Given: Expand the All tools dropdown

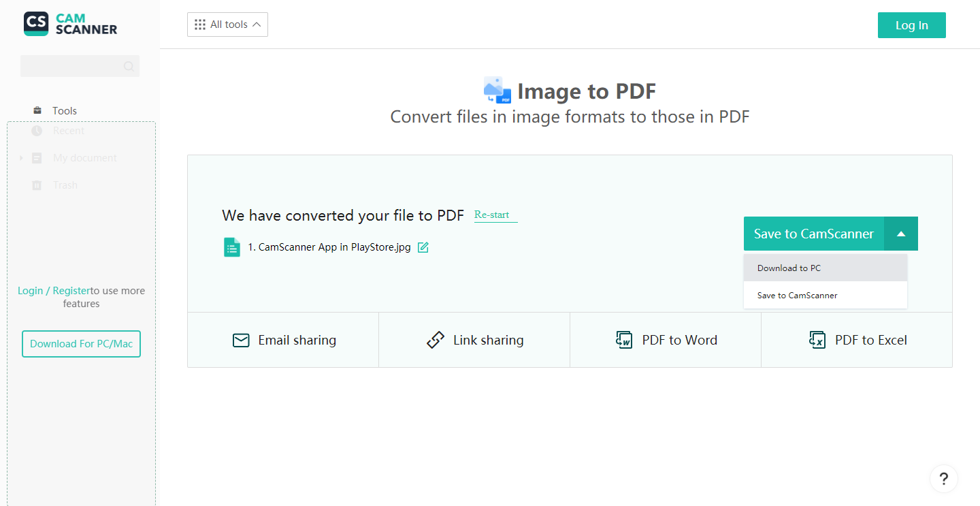Looking at the screenshot, I should click(x=227, y=25).
